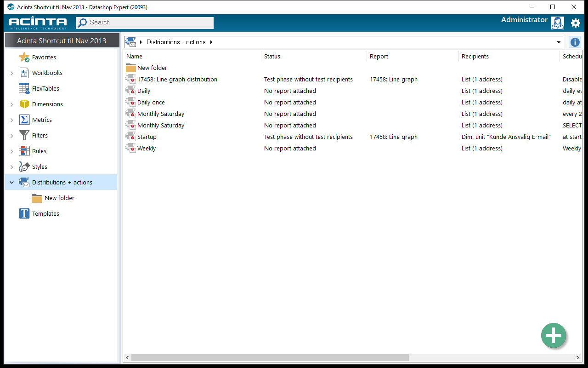The height and width of the screenshot is (368, 588).
Task: Click the horizontal scrollbar's right arrow
Action: coord(578,358)
